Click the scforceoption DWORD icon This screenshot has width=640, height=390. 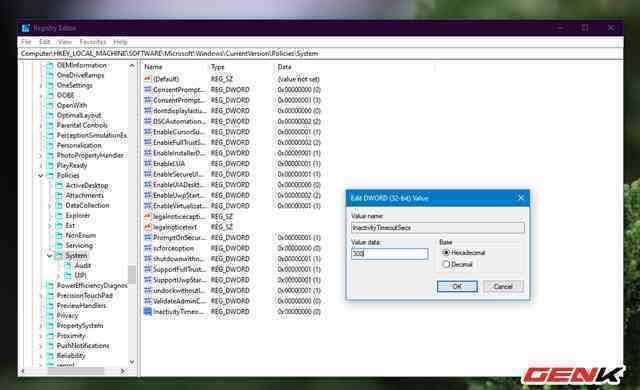pyautogui.click(x=148, y=248)
